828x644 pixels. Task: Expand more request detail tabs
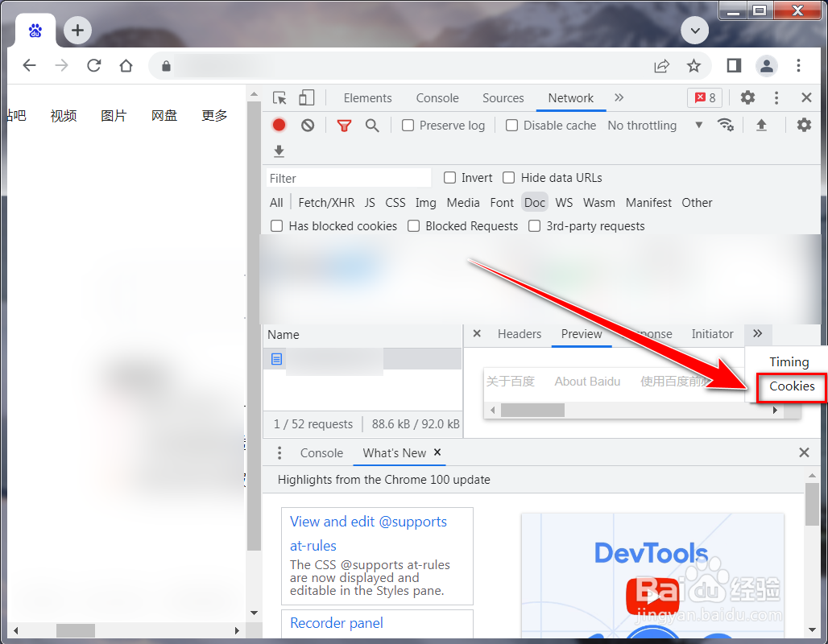(x=758, y=333)
